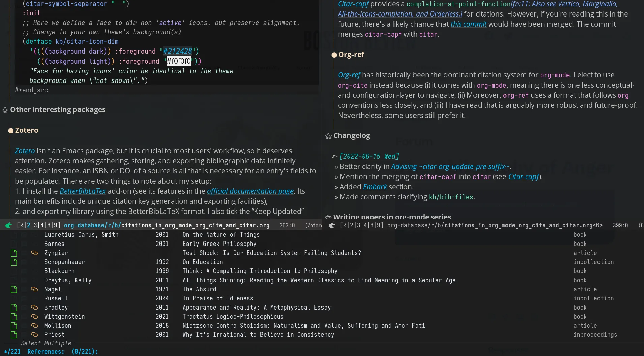
Task: Click 'inproceedings' type on the Priest row
Action: pos(595,335)
